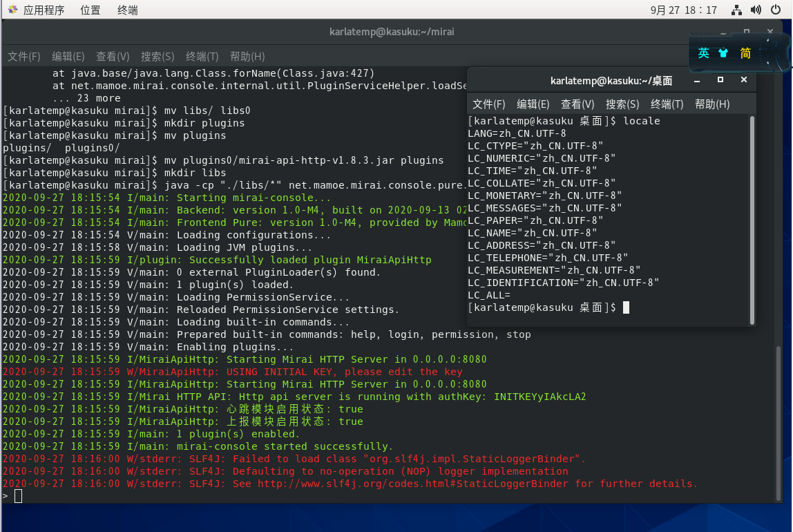793x532 pixels.
Task: Toggle the 英 English input indicator
Action: click(704, 52)
